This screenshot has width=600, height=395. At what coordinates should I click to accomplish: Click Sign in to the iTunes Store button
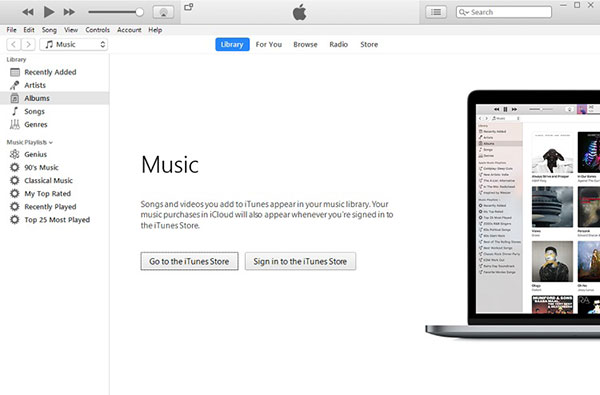pyautogui.click(x=300, y=261)
